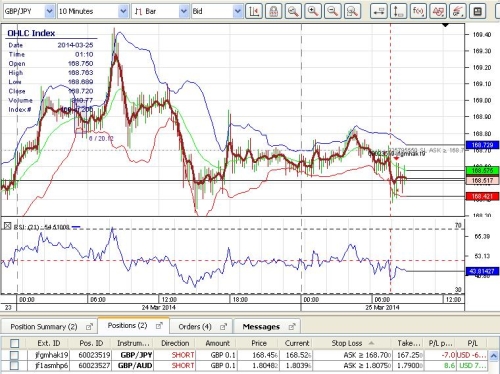Click the horizontal price marker icon
This screenshot has height=374, width=500.
click(379, 11)
